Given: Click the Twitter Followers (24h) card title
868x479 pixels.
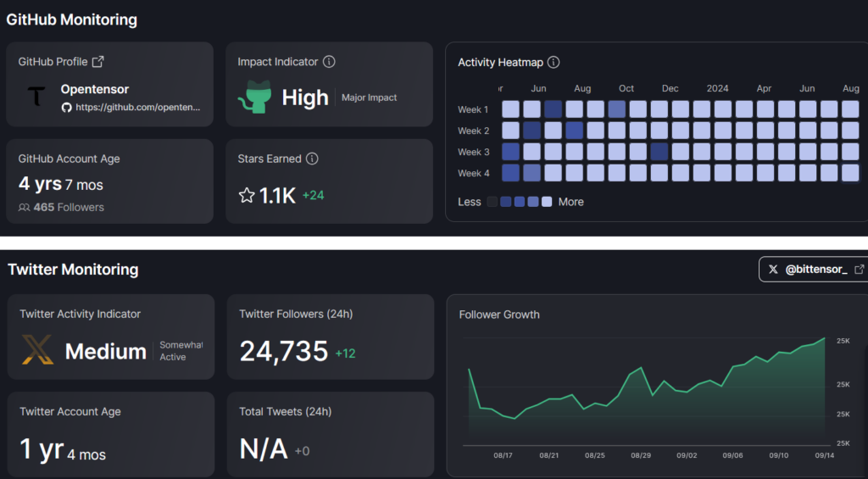Looking at the screenshot, I should click(296, 314).
